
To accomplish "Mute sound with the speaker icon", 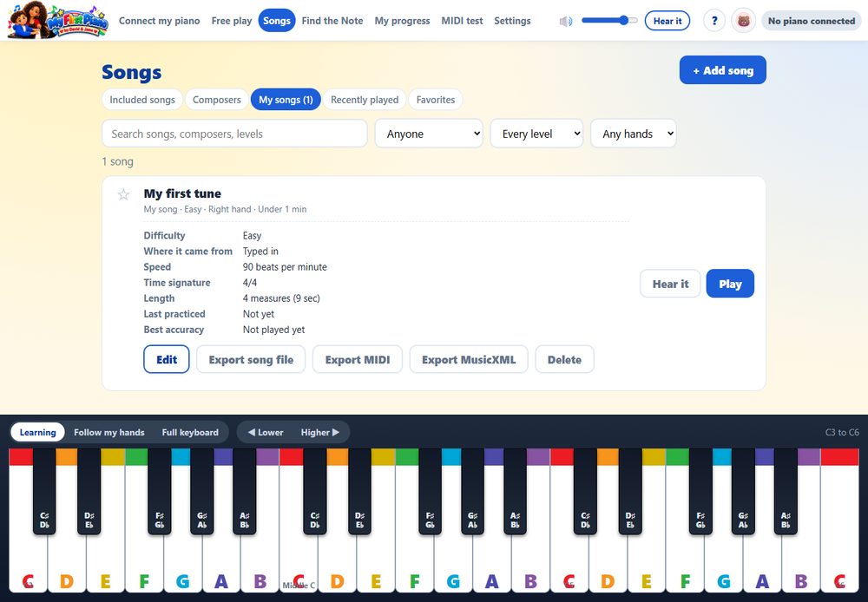I will click(565, 21).
